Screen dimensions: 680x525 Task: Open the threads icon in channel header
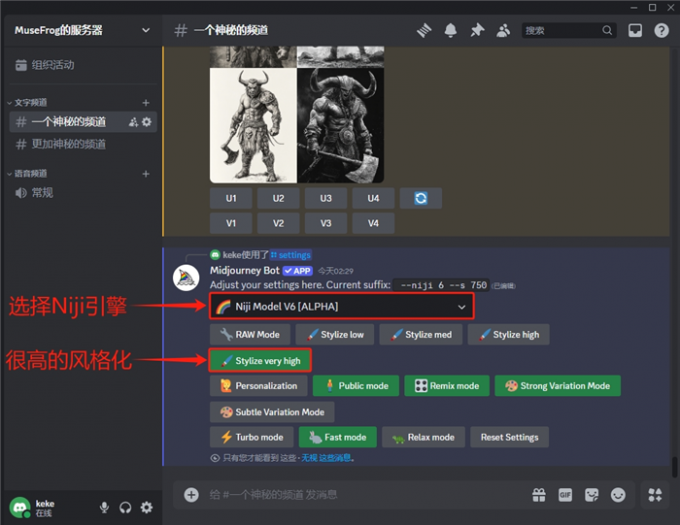[424, 30]
